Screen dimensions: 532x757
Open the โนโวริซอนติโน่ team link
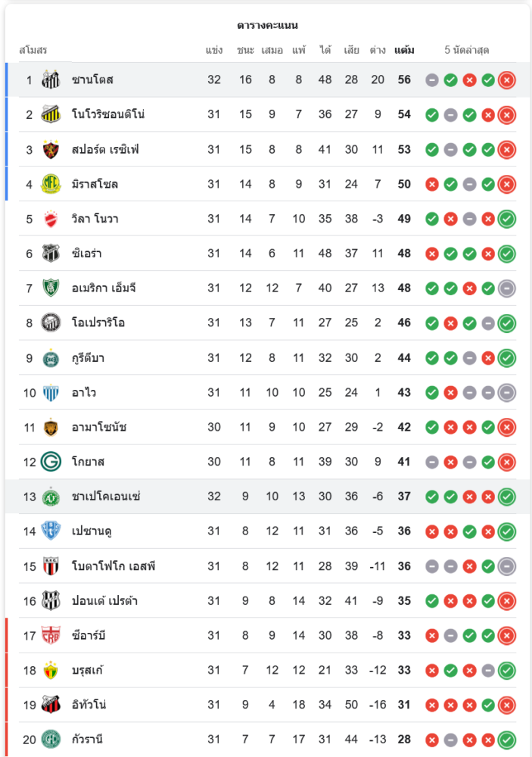[x=108, y=114]
